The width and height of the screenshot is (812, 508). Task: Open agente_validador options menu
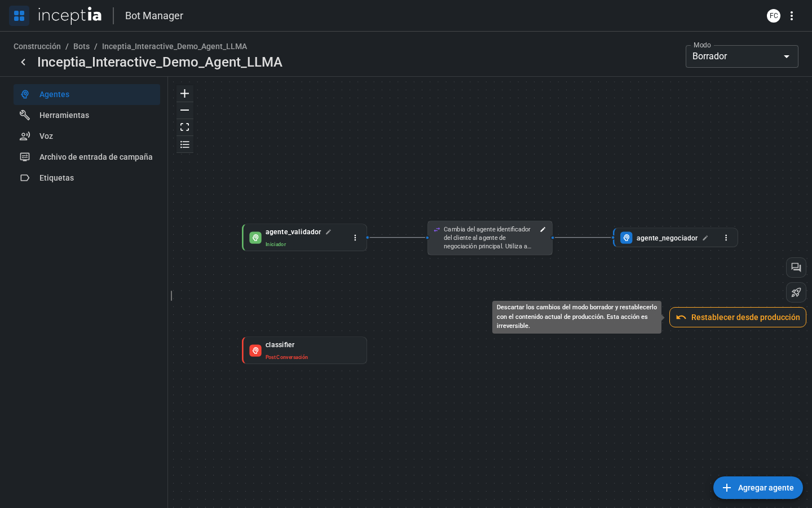[x=355, y=238]
